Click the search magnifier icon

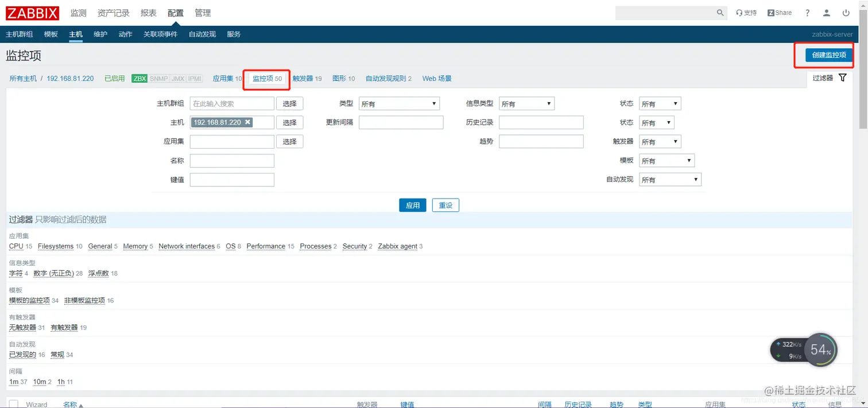tap(720, 13)
